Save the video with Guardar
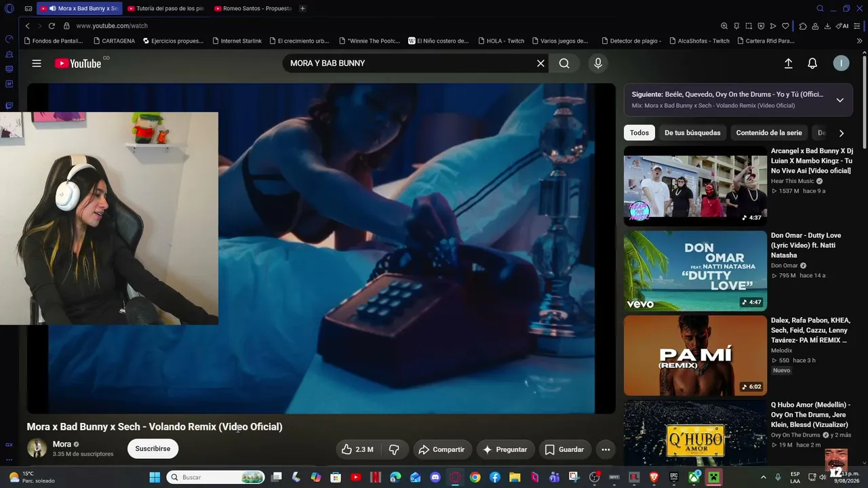This screenshot has width=868, height=488. [x=564, y=449]
